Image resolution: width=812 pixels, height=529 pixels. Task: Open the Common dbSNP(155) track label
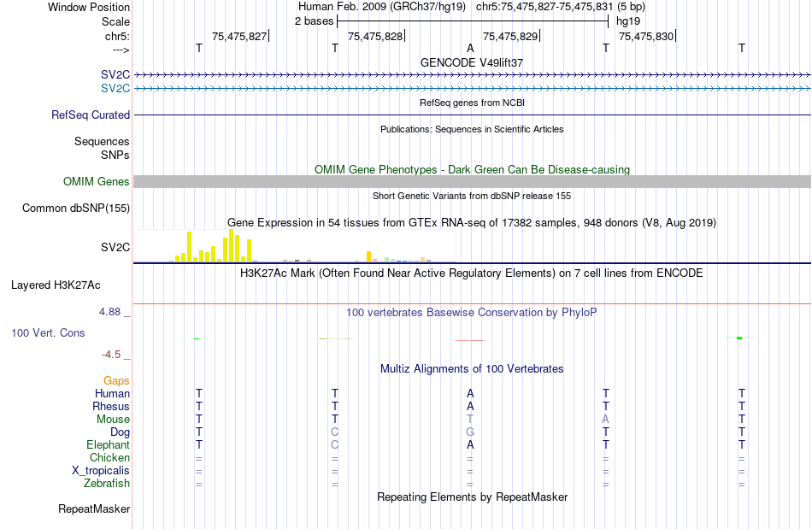click(75, 208)
